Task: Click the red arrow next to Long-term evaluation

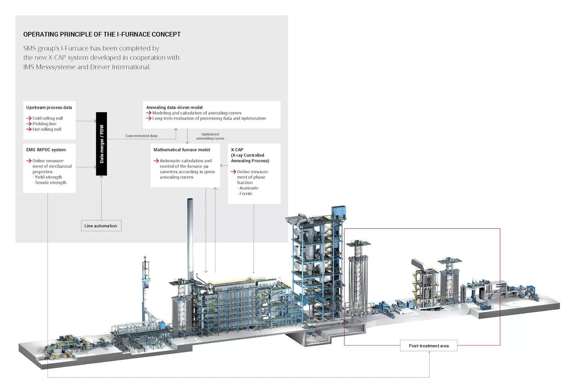Action: (x=149, y=118)
